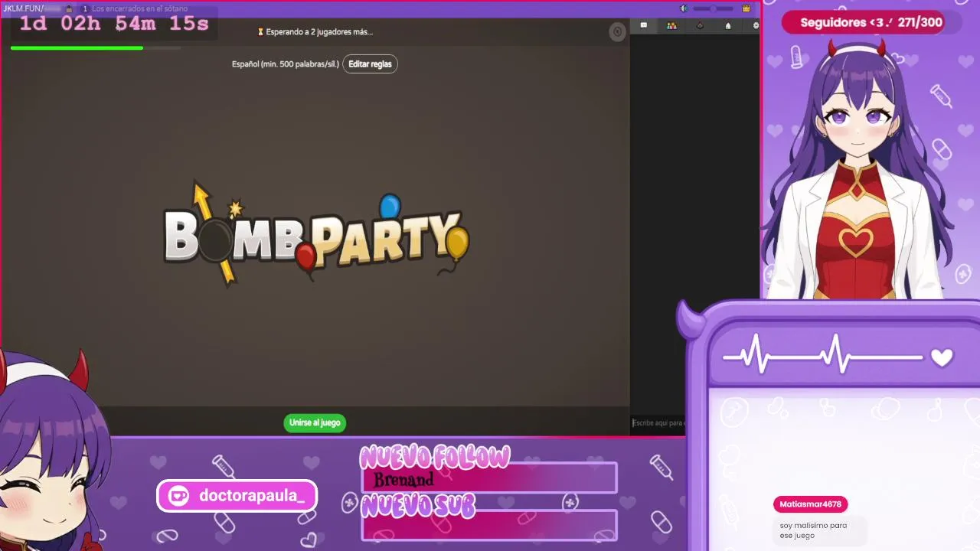Open Editar reglas settings
This screenshot has width=980, height=551.
[370, 64]
